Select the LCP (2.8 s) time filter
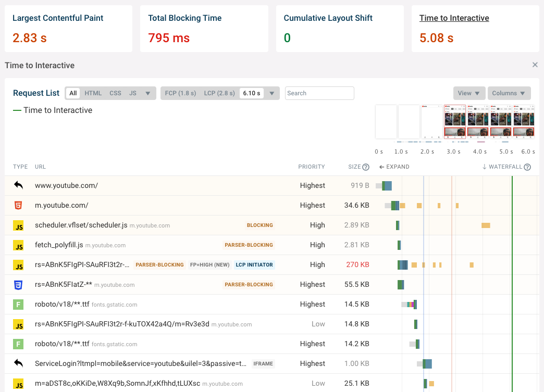The width and height of the screenshot is (544, 392). point(219,93)
